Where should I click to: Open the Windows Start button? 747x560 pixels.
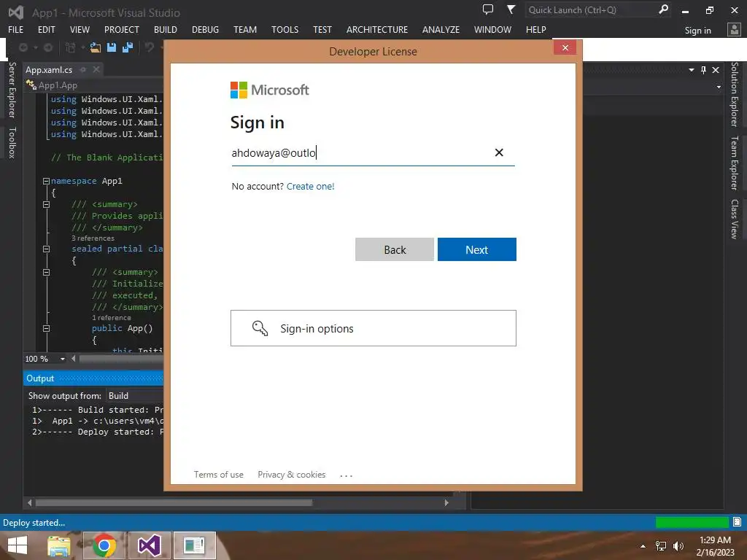click(x=18, y=545)
